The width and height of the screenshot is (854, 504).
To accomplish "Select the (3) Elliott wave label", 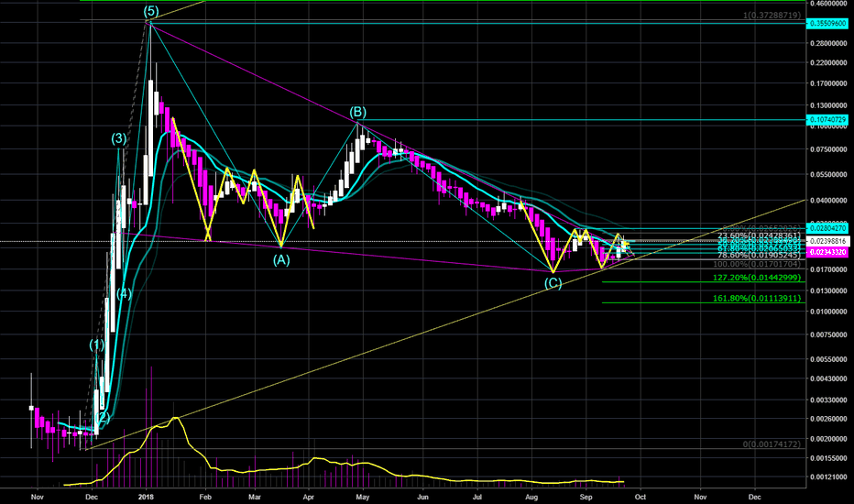I will 119,138.
